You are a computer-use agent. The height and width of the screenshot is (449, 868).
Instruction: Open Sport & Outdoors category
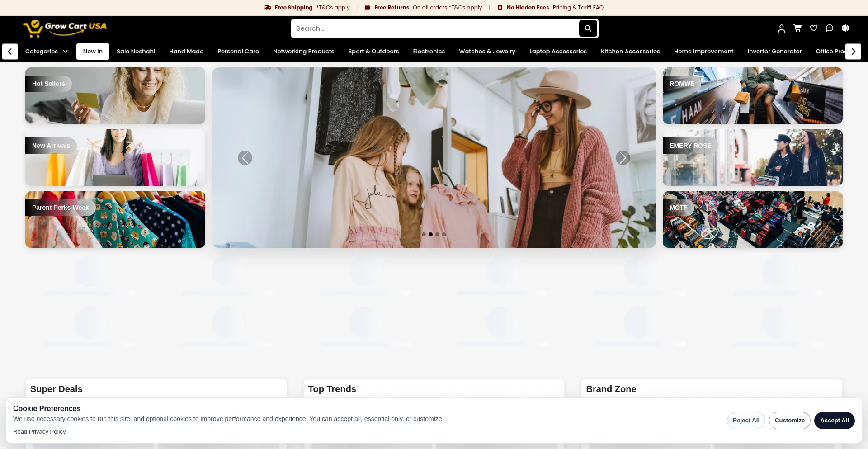tap(373, 52)
